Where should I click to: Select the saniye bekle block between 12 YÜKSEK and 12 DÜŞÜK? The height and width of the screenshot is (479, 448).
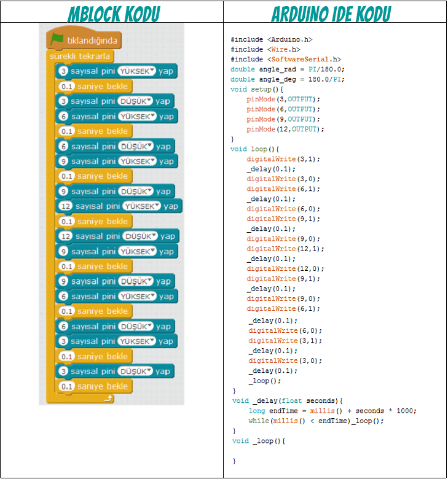[x=94, y=221]
